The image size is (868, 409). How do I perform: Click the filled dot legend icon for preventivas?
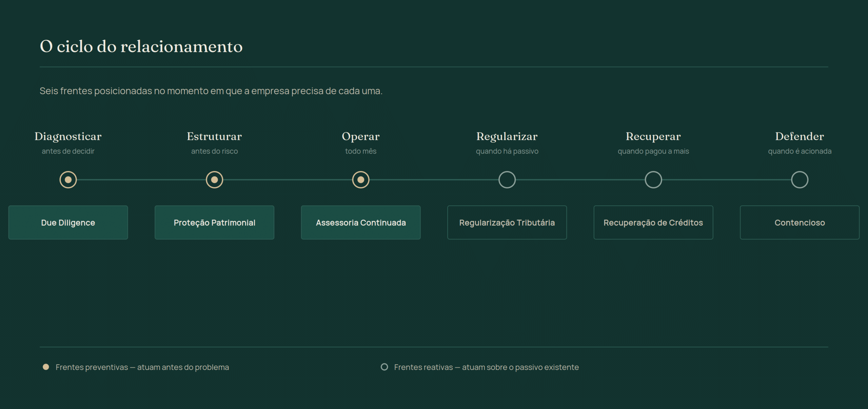coord(46,367)
